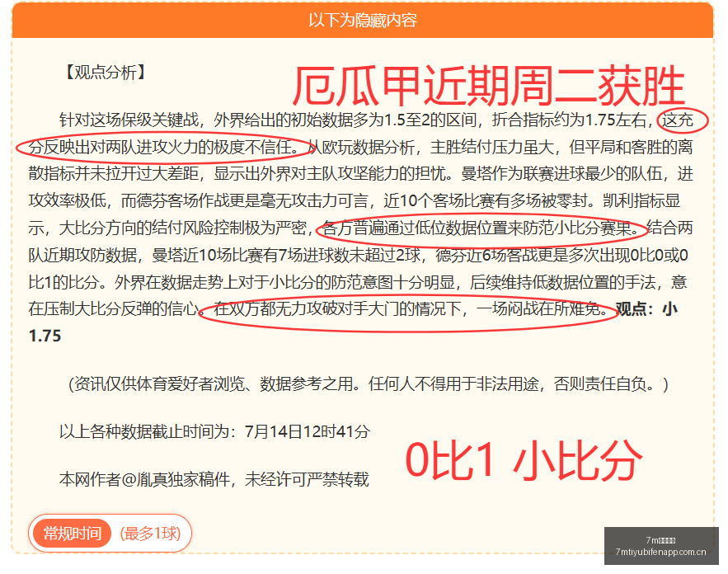The width and height of the screenshot is (728, 574).
Task: Select the 【观点分析】 heading text
Action: [x=106, y=72]
